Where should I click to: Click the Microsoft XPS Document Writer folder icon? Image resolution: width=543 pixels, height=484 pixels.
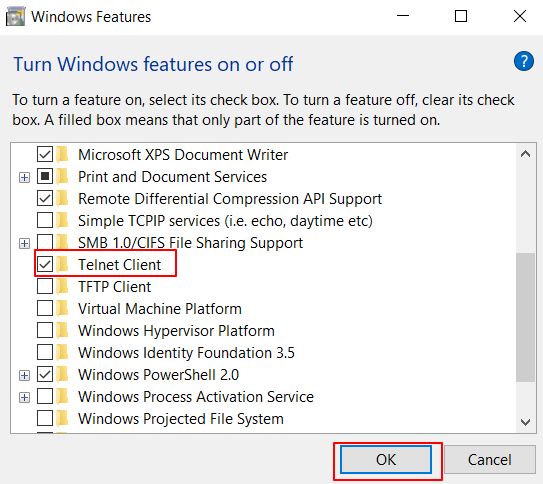(63, 154)
